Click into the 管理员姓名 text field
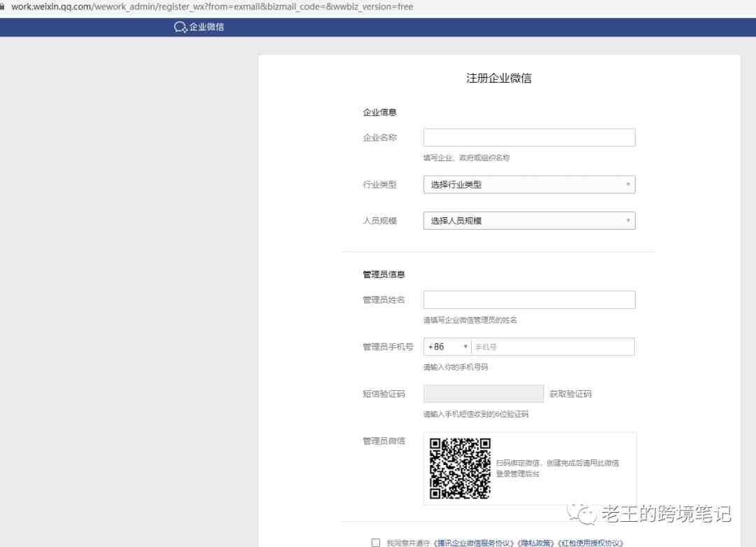Image resolution: width=756 pixels, height=547 pixels. [529, 300]
